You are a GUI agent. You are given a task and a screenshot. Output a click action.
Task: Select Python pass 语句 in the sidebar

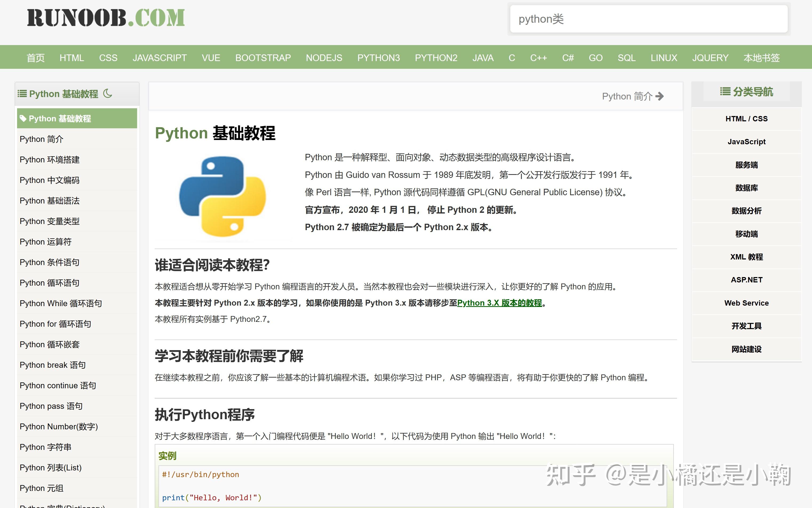[77, 406]
